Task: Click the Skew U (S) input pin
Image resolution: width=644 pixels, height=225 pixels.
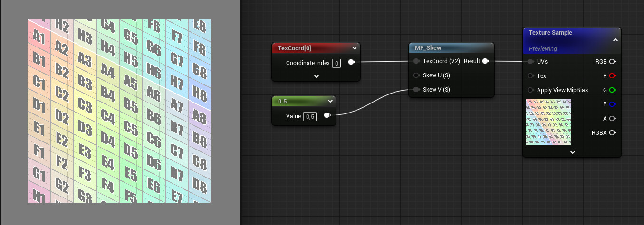Action: (x=416, y=75)
